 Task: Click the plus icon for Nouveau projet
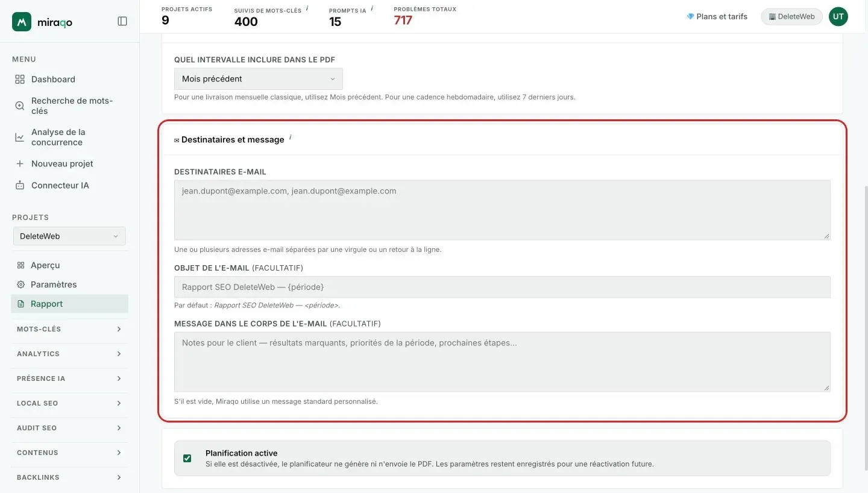coord(20,163)
